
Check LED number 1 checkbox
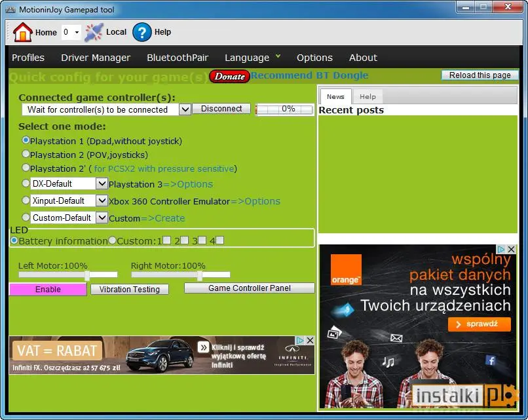click(166, 240)
